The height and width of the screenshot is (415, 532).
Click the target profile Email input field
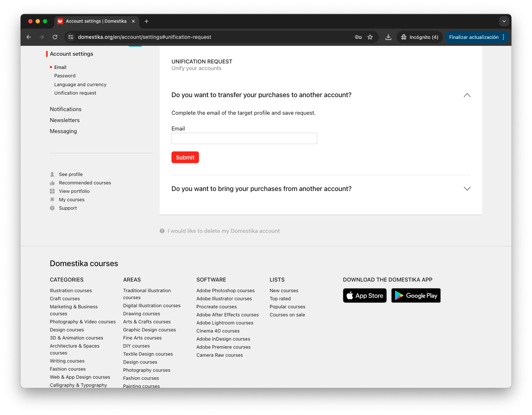[x=244, y=139]
